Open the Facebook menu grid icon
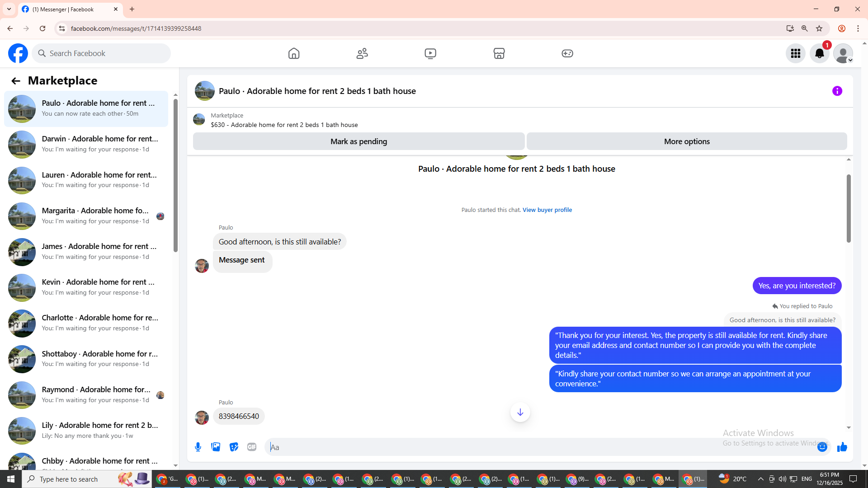868x488 pixels. [796, 53]
